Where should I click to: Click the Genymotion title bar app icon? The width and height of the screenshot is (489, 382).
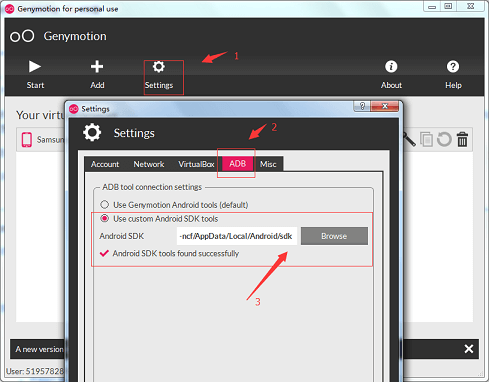coord(10,9)
